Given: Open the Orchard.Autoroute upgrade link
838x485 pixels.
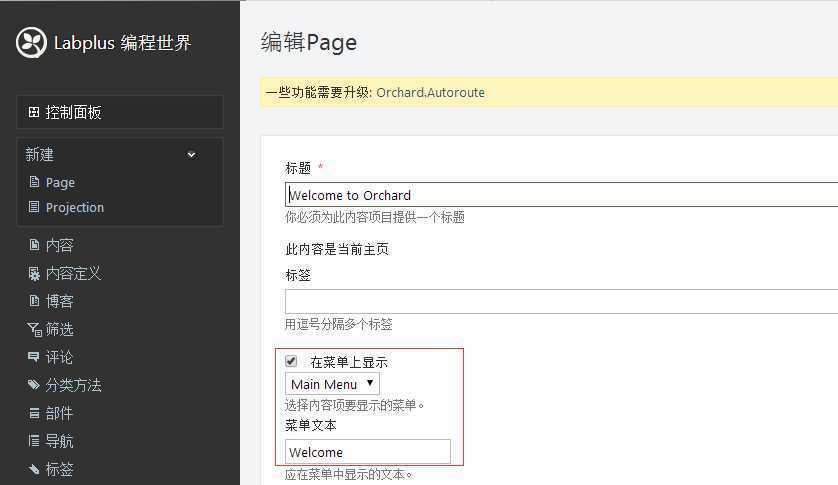Looking at the screenshot, I should coord(430,93).
